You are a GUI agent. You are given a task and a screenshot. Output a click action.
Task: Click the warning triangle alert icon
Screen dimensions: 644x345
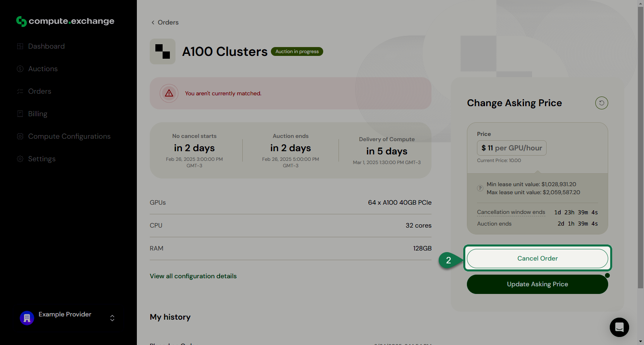[169, 93]
